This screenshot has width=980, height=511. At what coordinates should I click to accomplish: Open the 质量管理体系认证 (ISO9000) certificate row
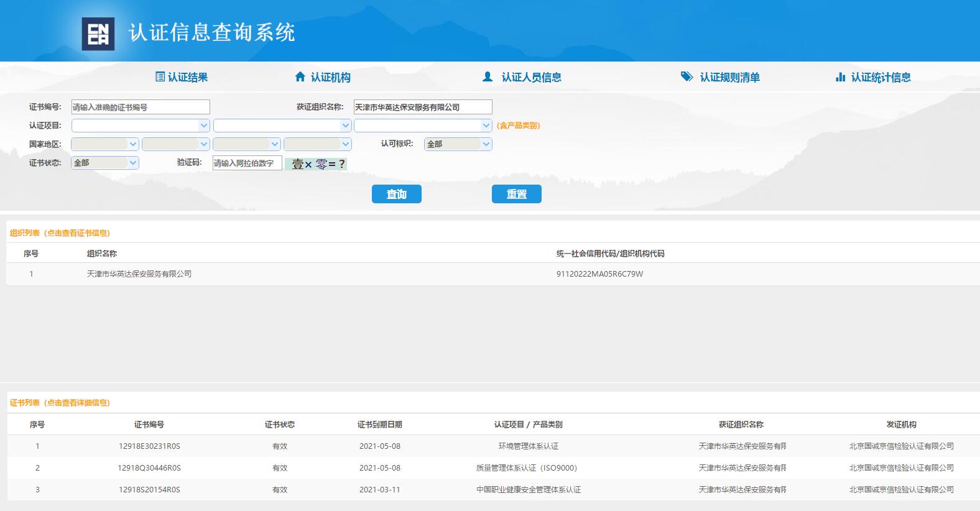pos(526,468)
